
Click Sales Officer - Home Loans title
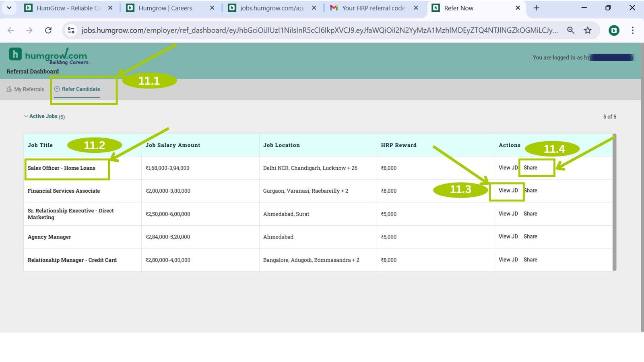(x=62, y=168)
